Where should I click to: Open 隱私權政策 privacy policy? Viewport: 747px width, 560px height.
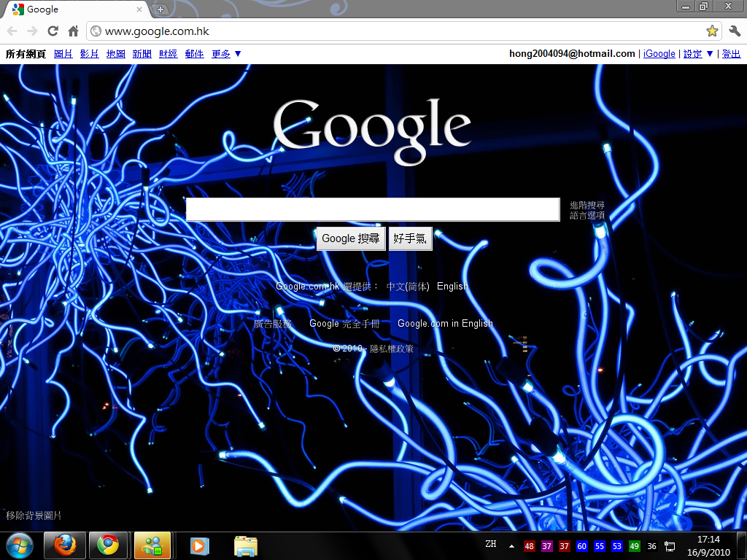tap(392, 349)
